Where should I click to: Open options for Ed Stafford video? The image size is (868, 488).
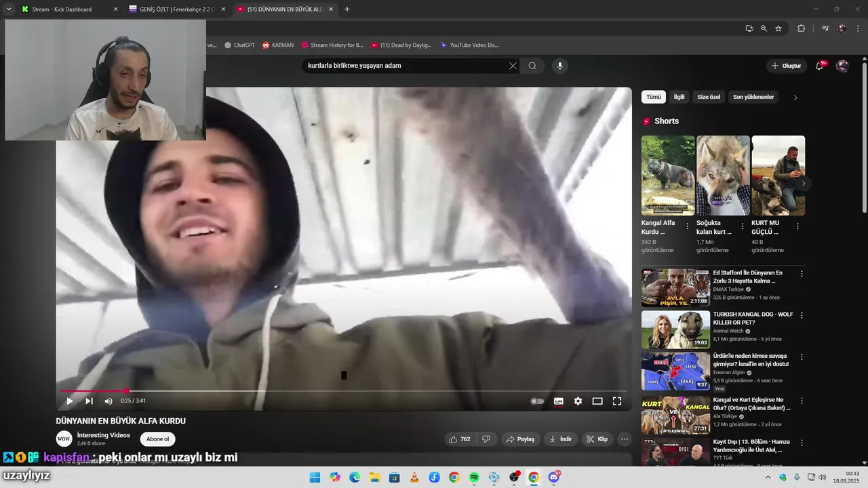(x=802, y=274)
